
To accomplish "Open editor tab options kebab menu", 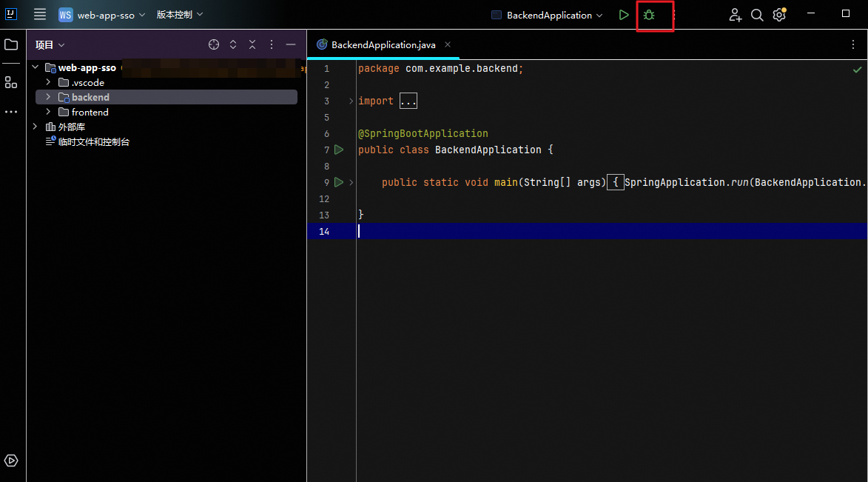I will (x=853, y=45).
